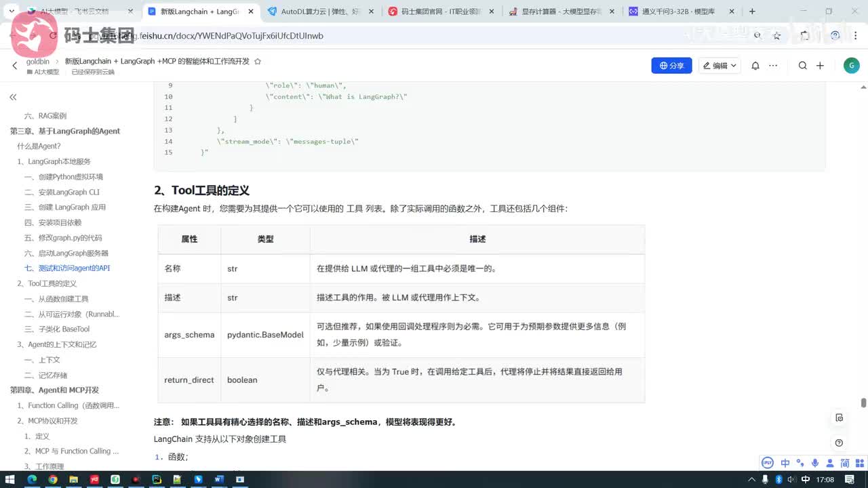Open the 编辑 edit mode dropdown
This screenshot has height=488, width=868.
[720, 66]
